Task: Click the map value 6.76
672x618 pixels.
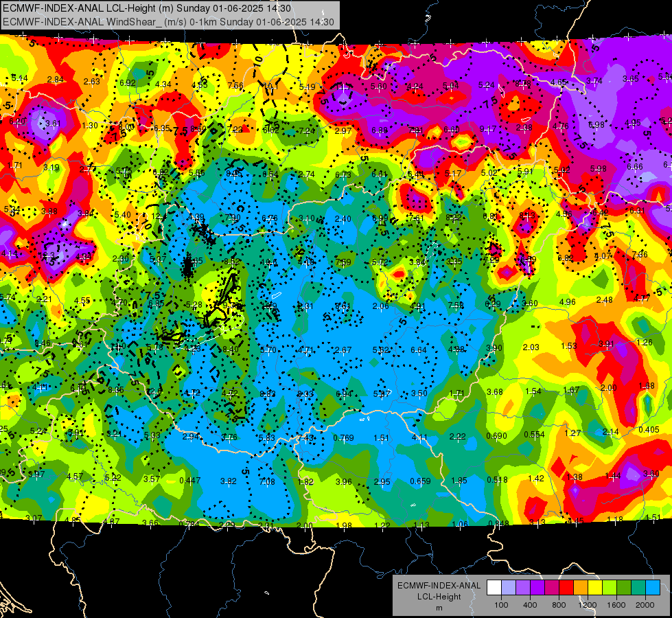Action: 270,218
